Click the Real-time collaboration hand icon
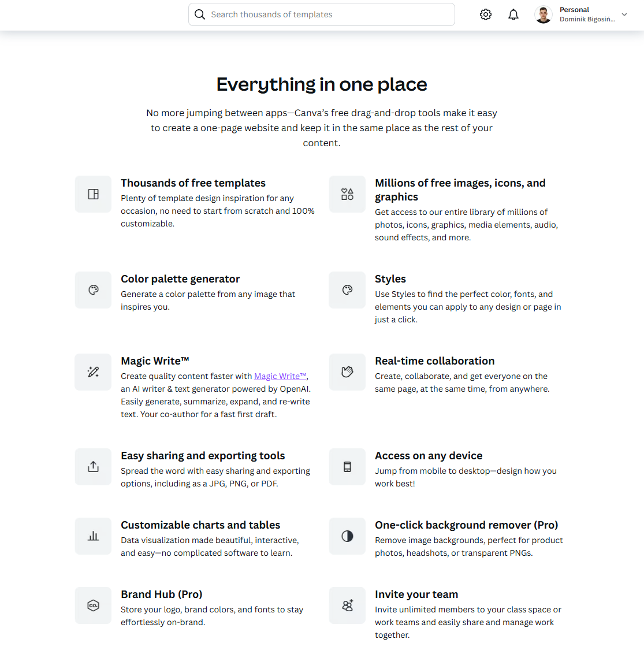644x654 pixels. point(347,372)
